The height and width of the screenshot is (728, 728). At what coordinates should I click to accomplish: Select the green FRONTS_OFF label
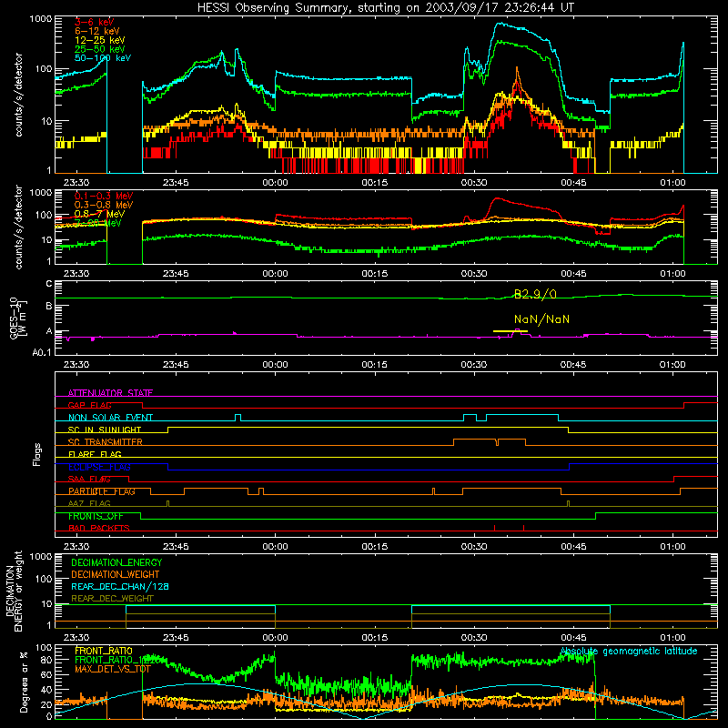96,516
